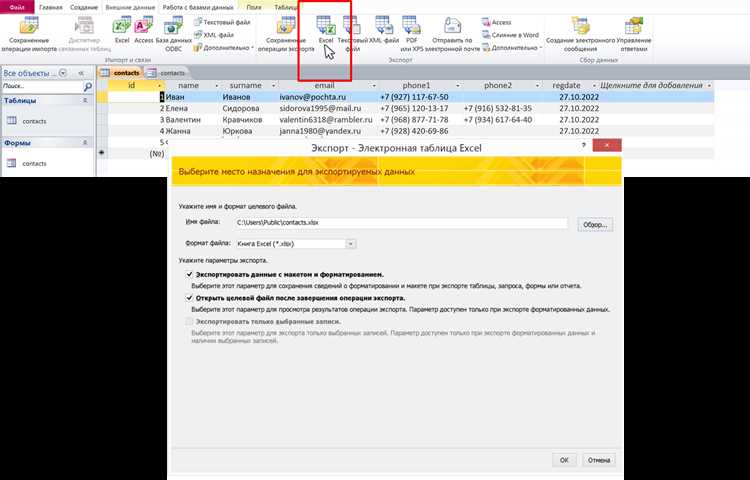
Task: Switch to Главная ribbon tab
Action: click(51, 8)
